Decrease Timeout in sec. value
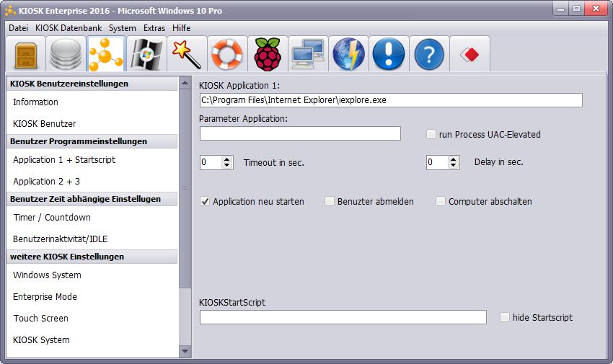 tap(226, 166)
